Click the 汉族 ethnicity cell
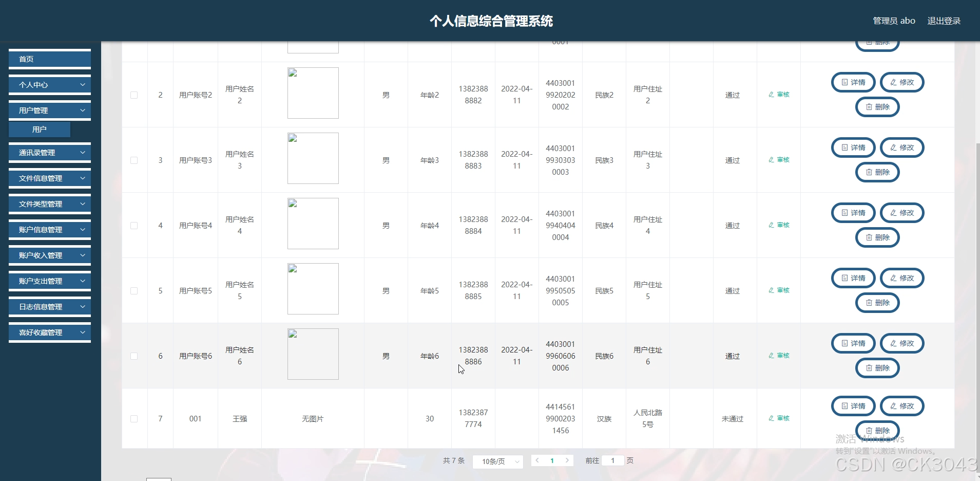Screen dimensions: 980x481 click(604, 419)
